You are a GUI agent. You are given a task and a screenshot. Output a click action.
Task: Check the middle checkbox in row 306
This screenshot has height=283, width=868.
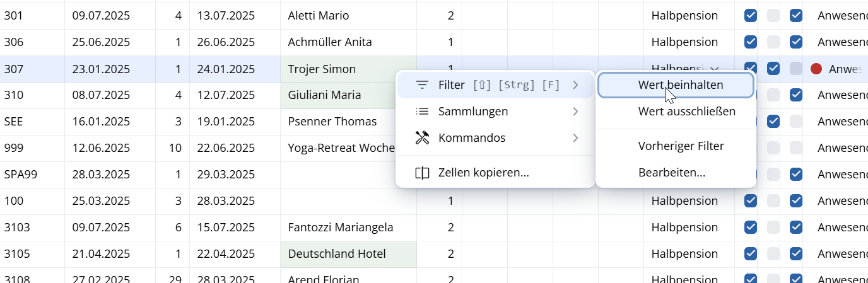tap(773, 42)
